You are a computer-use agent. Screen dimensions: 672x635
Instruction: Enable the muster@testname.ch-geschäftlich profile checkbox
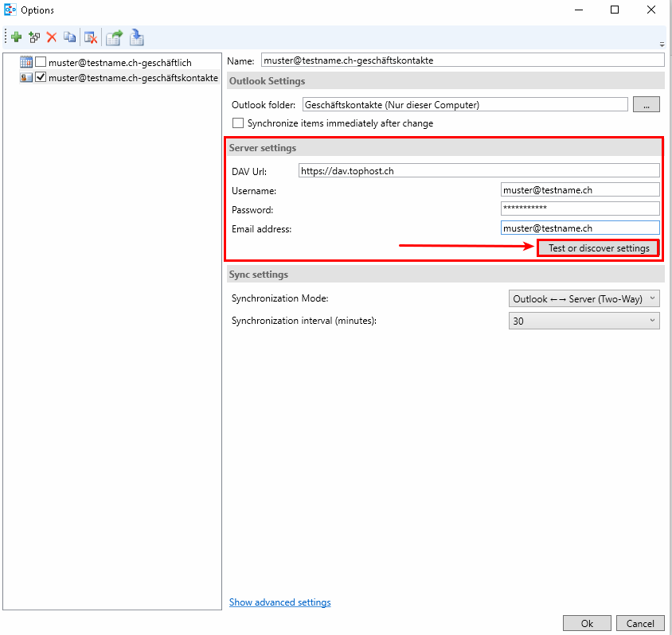point(41,62)
